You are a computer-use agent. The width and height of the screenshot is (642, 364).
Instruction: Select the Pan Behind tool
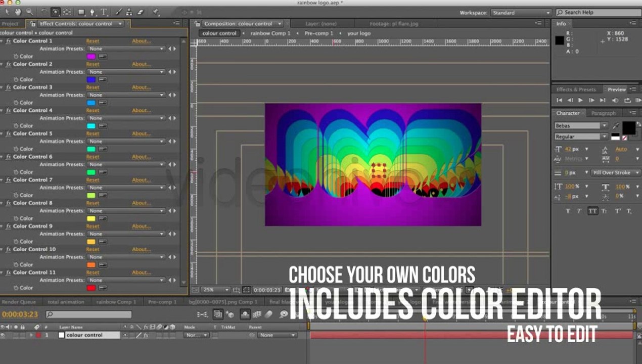(x=67, y=12)
